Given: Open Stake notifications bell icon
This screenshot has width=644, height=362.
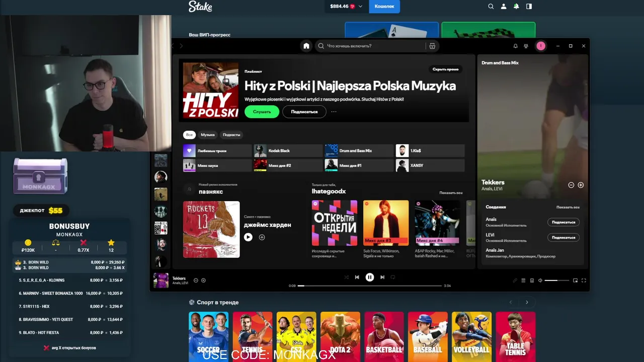Looking at the screenshot, I should 516,7.
